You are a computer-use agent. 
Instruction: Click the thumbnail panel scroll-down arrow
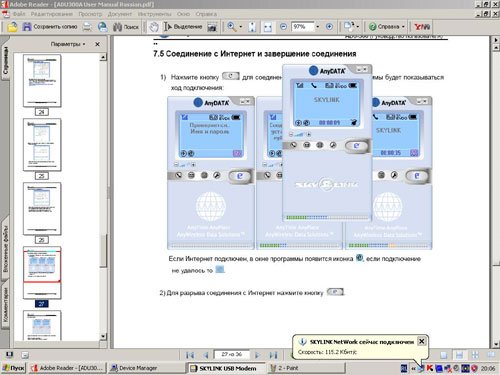[103, 336]
